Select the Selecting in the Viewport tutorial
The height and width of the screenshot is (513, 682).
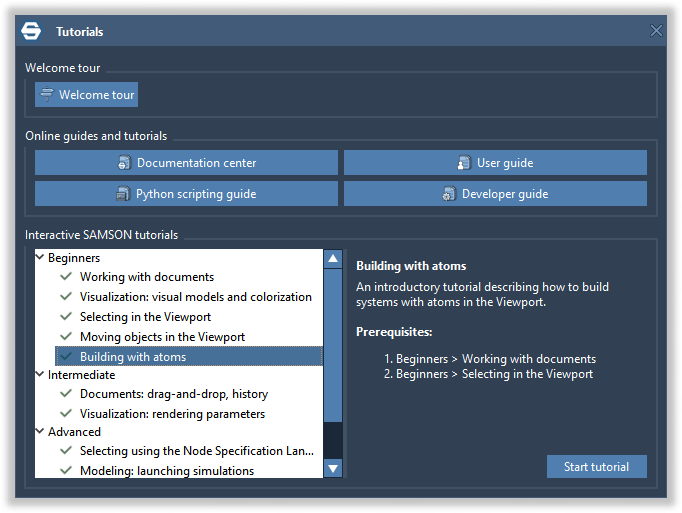pos(145,317)
